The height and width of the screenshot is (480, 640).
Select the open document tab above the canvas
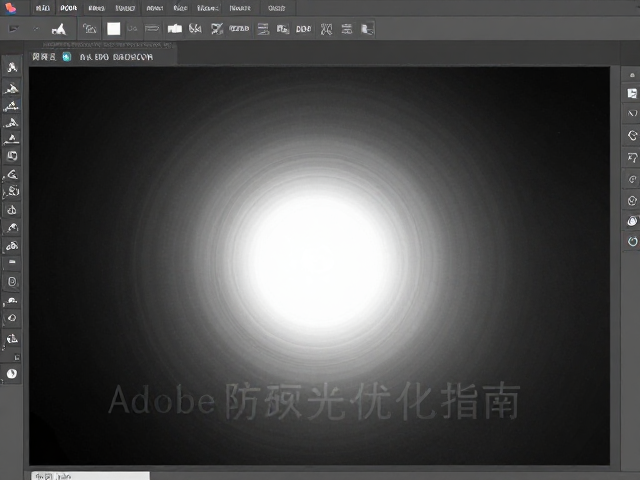pyautogui.click(x=102, y=57)
